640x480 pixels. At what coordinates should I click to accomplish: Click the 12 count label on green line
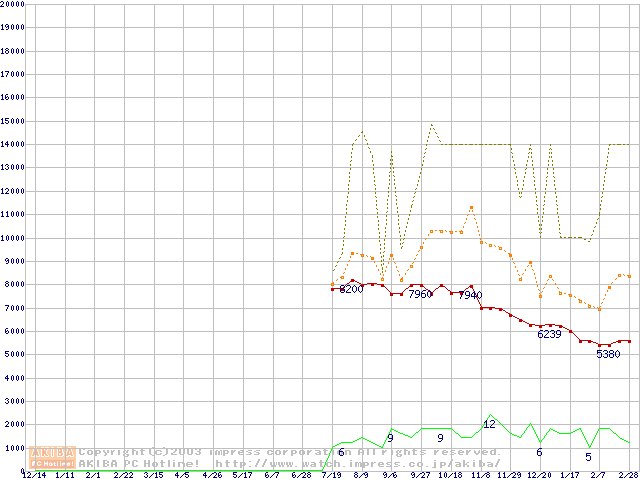click(x=489, y=424)
